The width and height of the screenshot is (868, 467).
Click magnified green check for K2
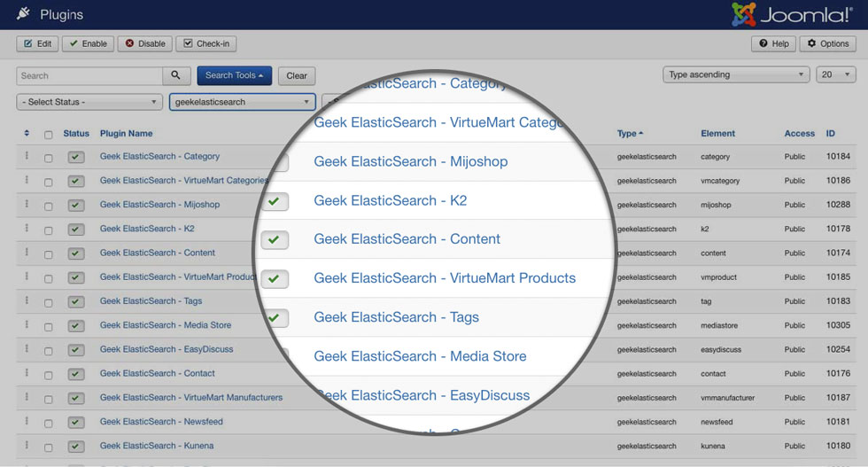pyautogui.click(x=275, y=202)
